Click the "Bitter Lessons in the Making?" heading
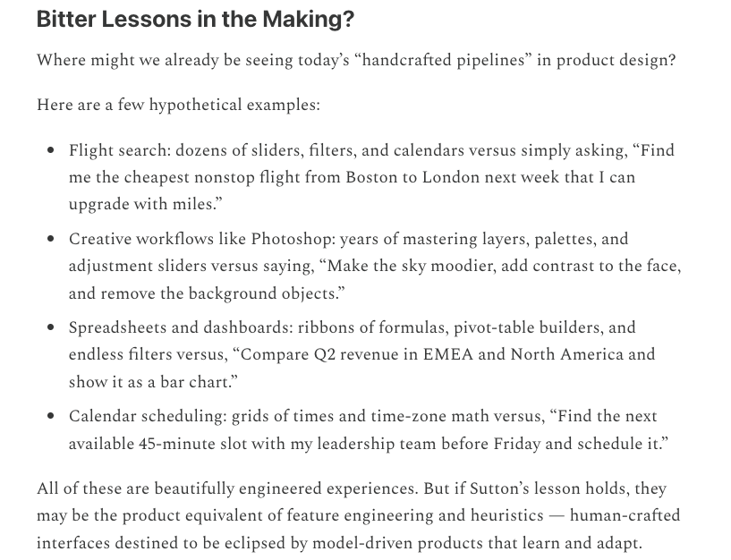This screenshot has width=731, height=560. tap(195, 21)
